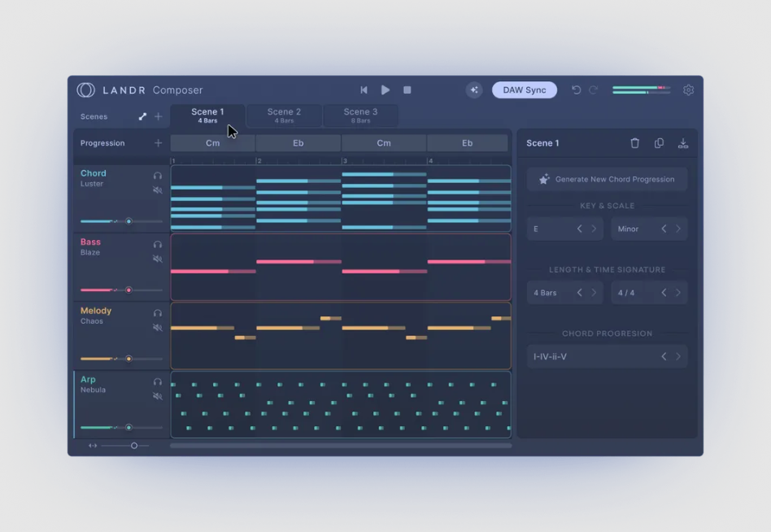Click the undo arrow icon
Viewport: 771px width, 532px height.
576,90
